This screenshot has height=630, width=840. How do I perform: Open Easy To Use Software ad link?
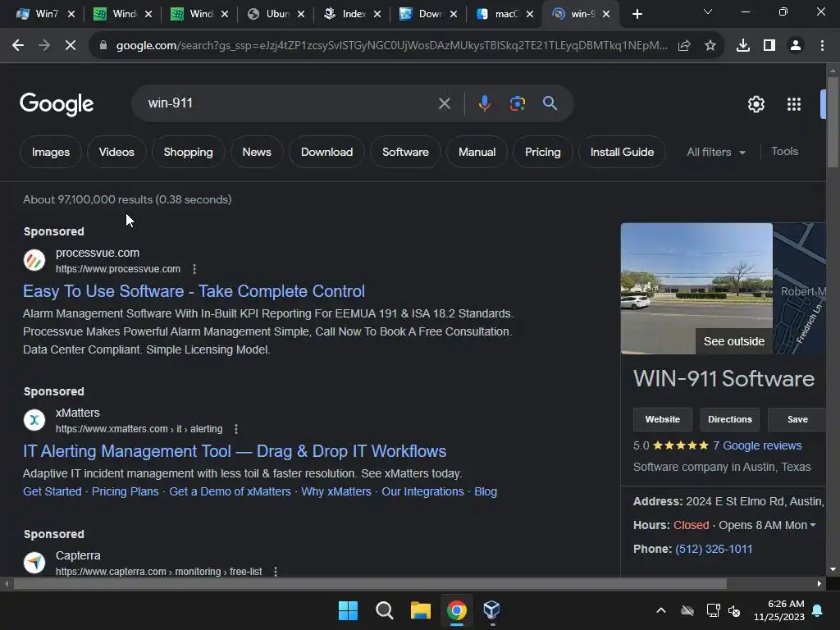point(194,291)
